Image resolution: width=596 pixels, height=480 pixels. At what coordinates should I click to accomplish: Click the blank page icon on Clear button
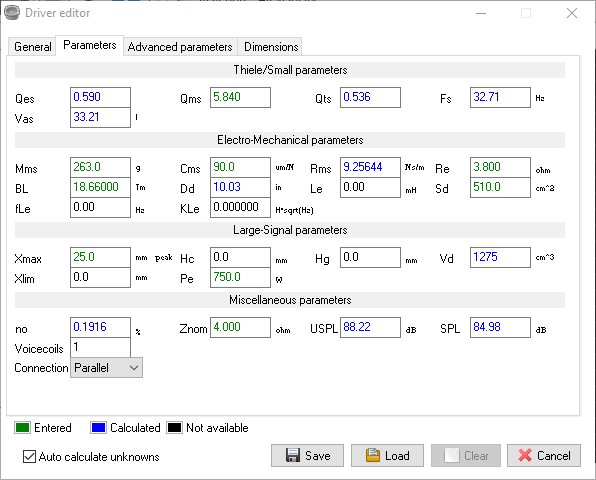(452, 455)
